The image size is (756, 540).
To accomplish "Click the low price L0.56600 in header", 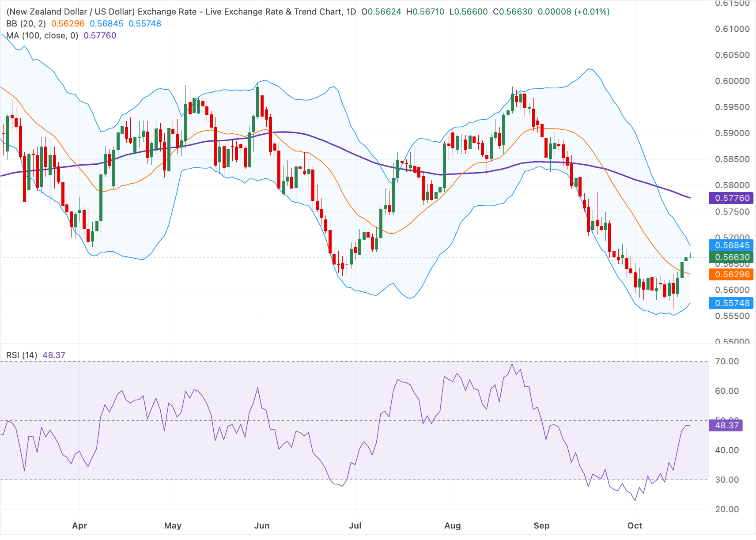I will [468, 11].
